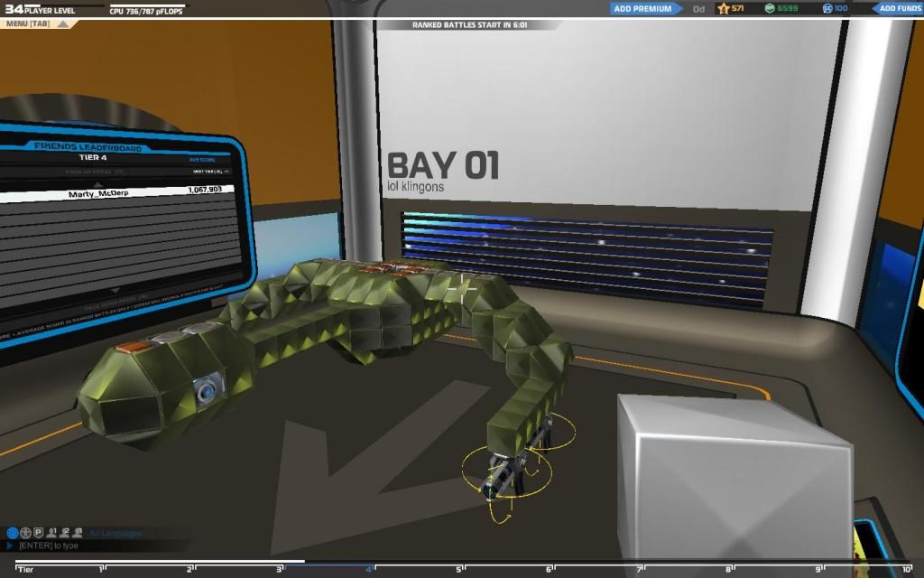924x578 pixels.
Task: Expand menu with the triangle arrow
Action: coord(62,23)
